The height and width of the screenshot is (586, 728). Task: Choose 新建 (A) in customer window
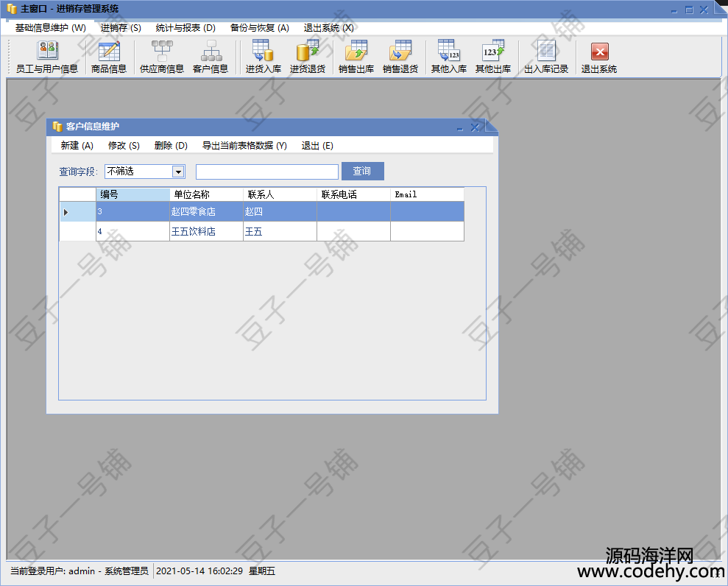(77, 146)
